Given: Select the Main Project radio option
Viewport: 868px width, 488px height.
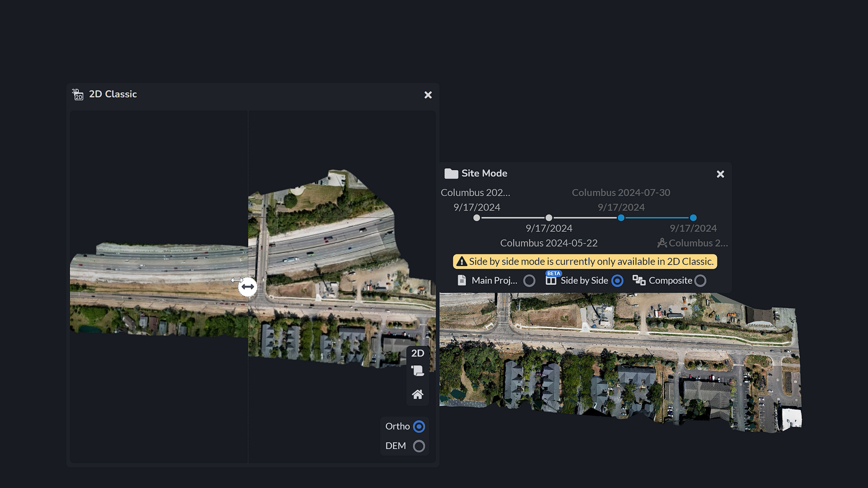Looking at the screenshot, I should (x=529, y=281).
